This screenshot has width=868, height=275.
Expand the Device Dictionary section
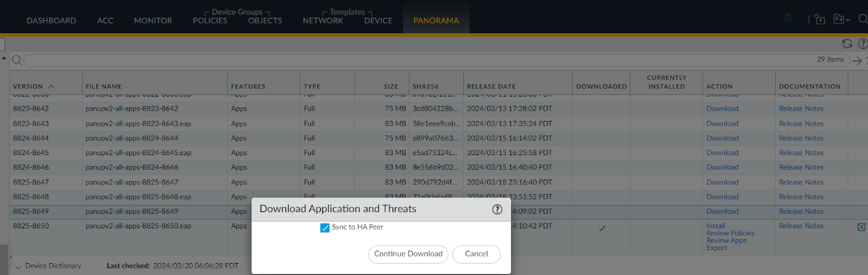pos(18,266)
